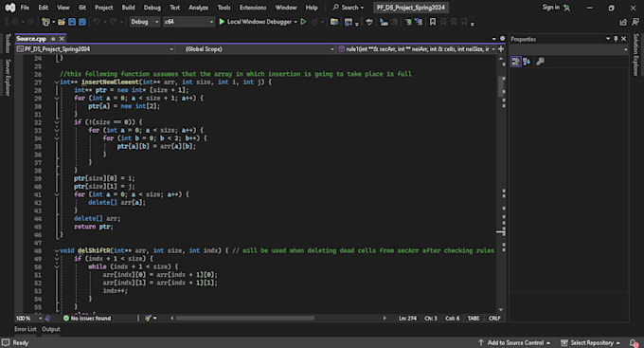This screenshot has height=348, width=644.
Task: Click the window layout toolbar icon
Action: [349, 22]
